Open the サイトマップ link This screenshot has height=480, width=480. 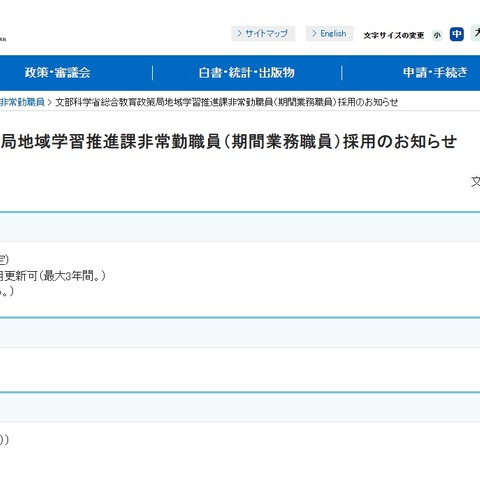263,33
